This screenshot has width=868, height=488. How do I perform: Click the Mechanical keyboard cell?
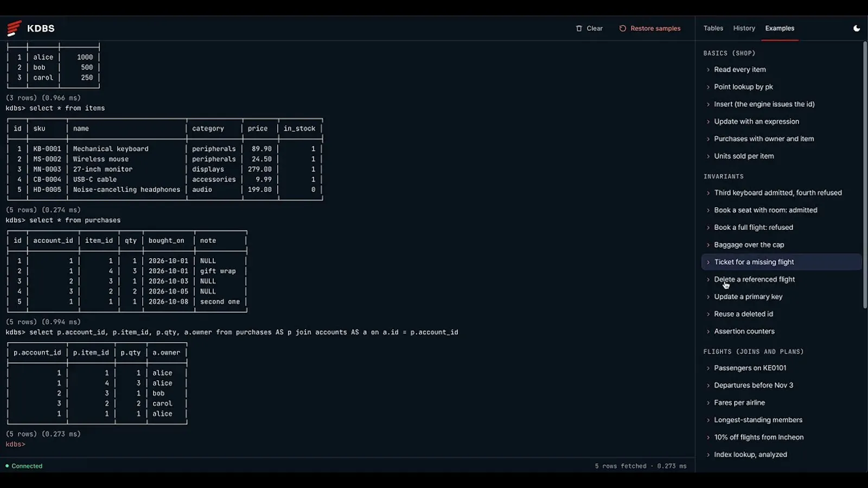pyautogui.click(x=111, y=149)
